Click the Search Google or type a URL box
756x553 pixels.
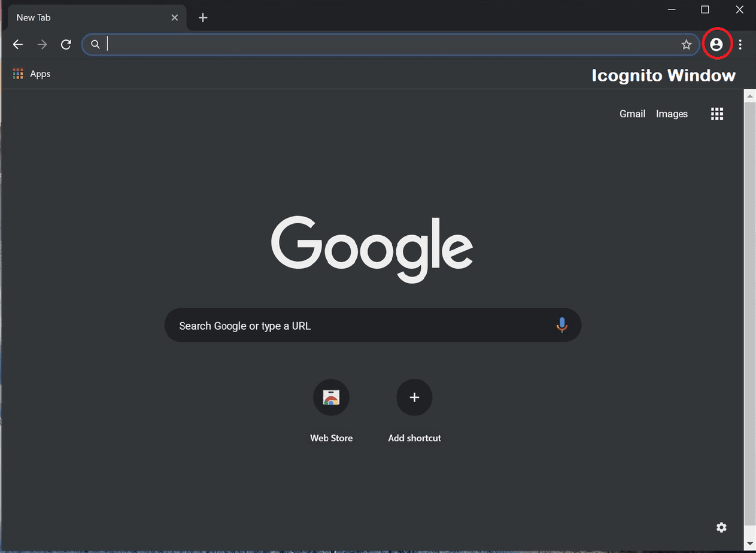tap(373, 325)
